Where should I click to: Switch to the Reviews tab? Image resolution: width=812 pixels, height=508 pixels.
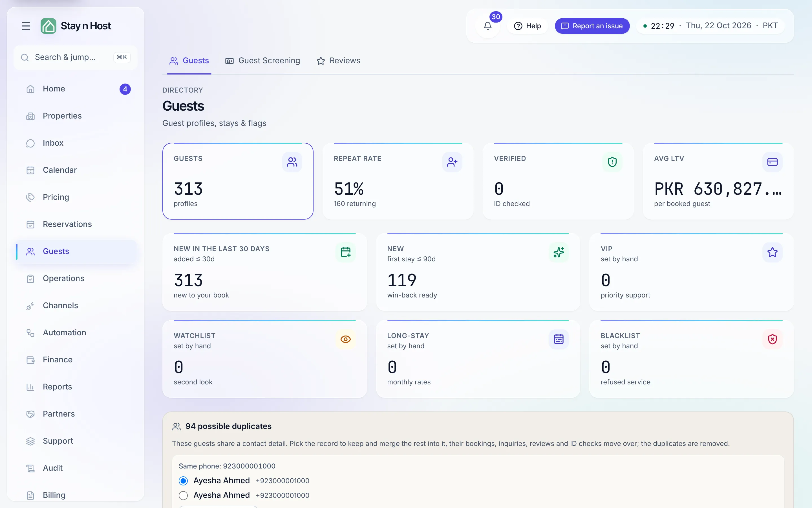click(338, 61)
